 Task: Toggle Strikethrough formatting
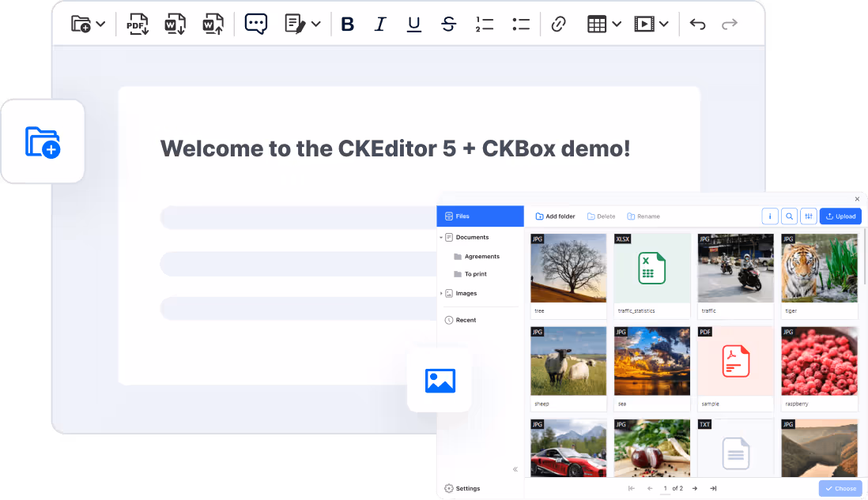coord(448,24)
